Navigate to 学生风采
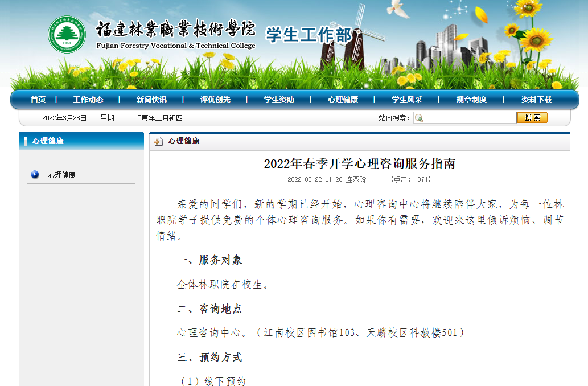Viewport: 588px width, 386px height. 406,100
